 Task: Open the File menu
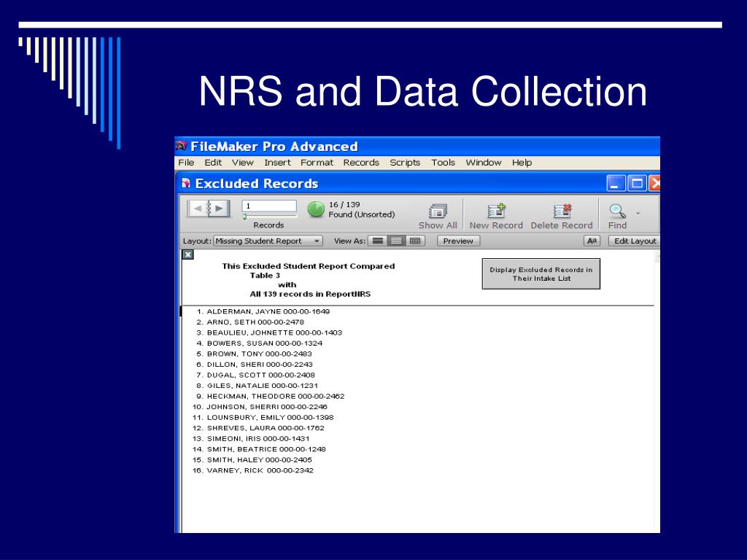pos(186,163)
